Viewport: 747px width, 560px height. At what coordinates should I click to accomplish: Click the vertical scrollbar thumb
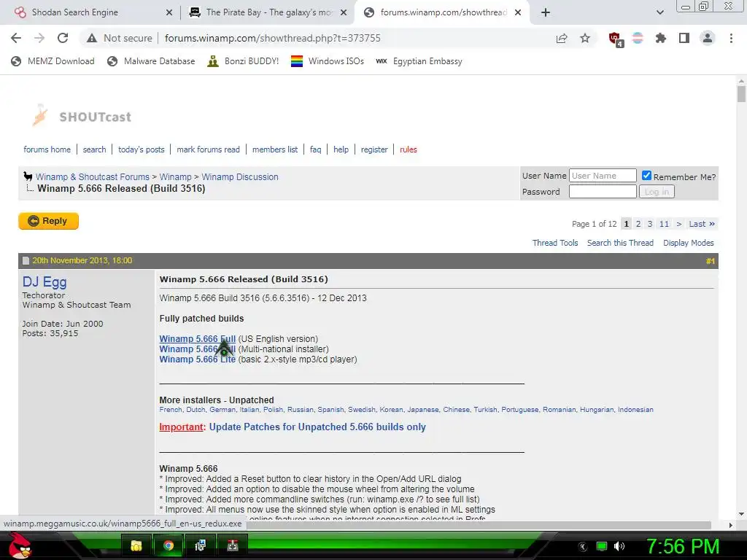click(x=741, y=93)
